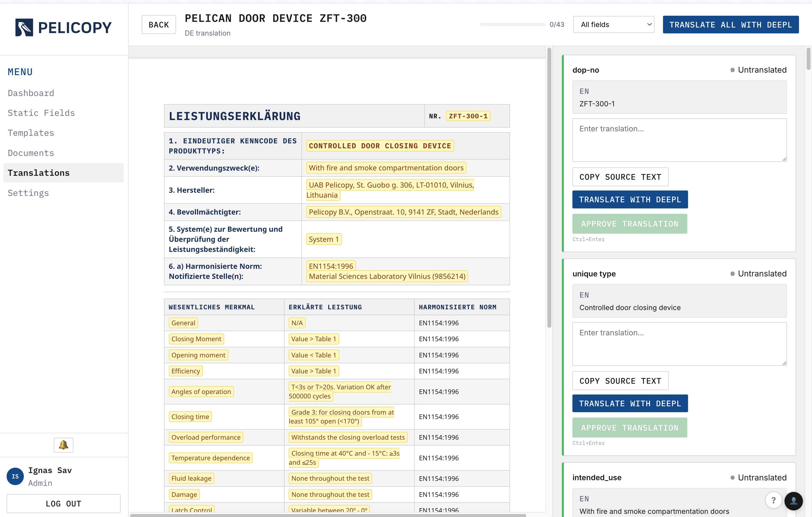Open the dark chat support avatar button

pyautogui.click(x=793, y=501)
